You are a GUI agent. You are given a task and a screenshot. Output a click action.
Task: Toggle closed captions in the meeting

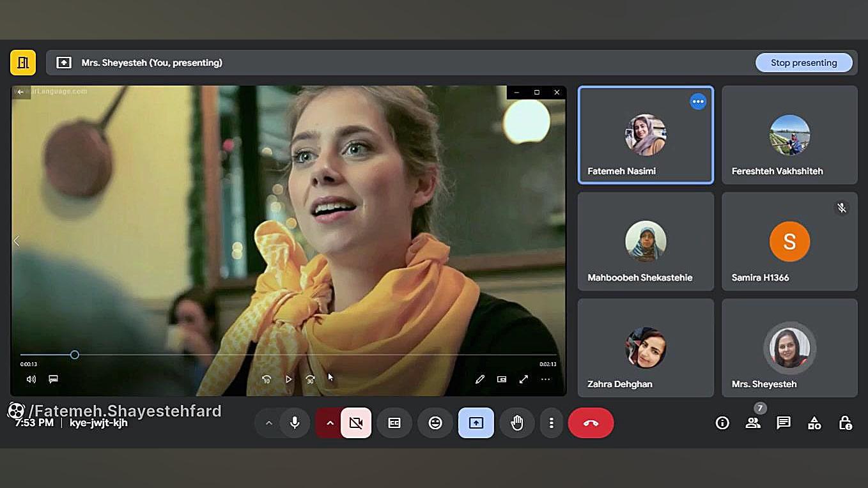(394, 423)
